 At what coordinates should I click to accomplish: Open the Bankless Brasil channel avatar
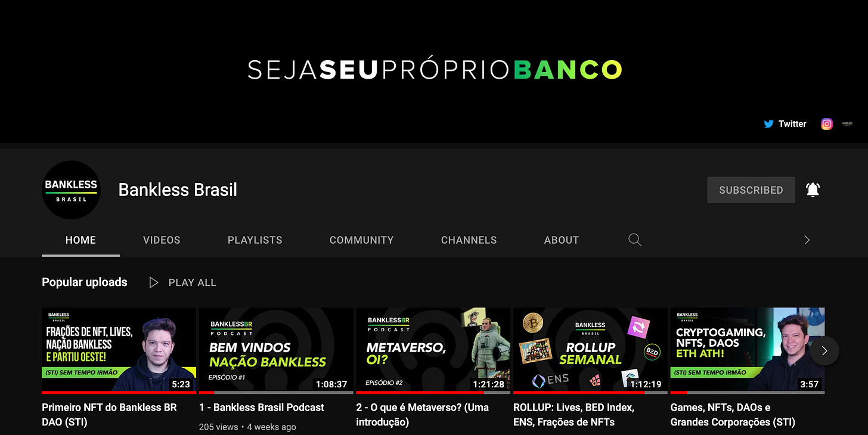[x=71, y=189]
